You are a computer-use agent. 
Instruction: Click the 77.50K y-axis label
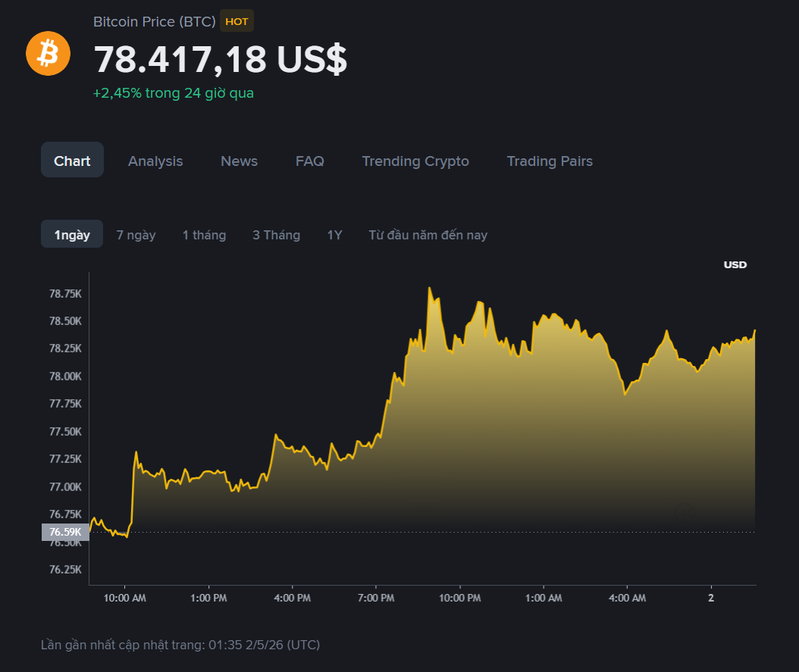tap(65, 431)
